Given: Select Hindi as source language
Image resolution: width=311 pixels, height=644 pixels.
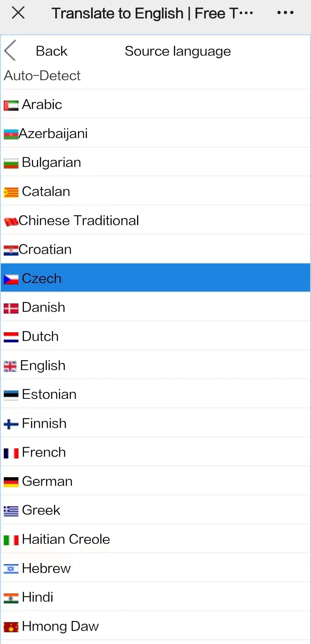Looking at the screenshot, I should [37, 597].
